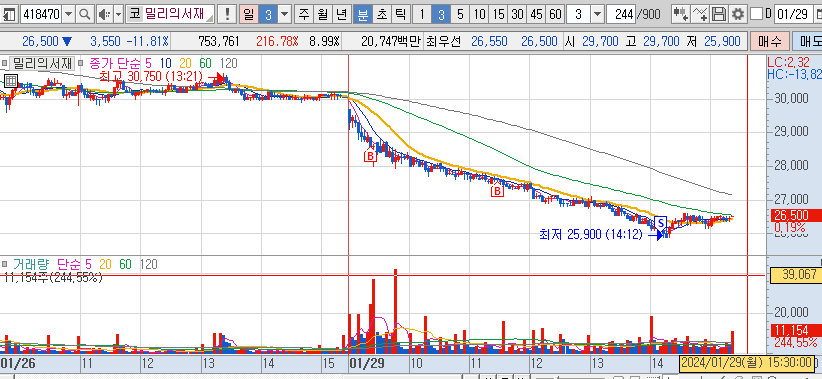The width and height of the screenshot is (822, 379).
Task: Click the grid icon at chart corner
Action: 11,81
